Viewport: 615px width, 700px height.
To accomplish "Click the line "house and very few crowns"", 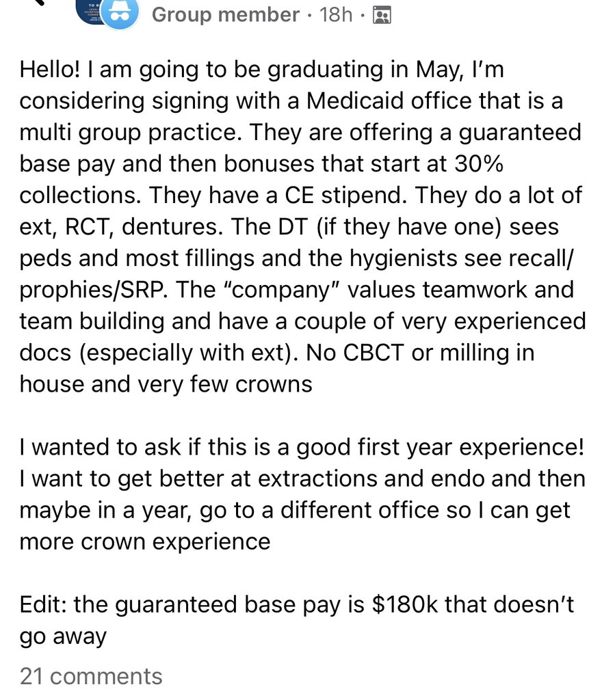I will click(166, 384).
